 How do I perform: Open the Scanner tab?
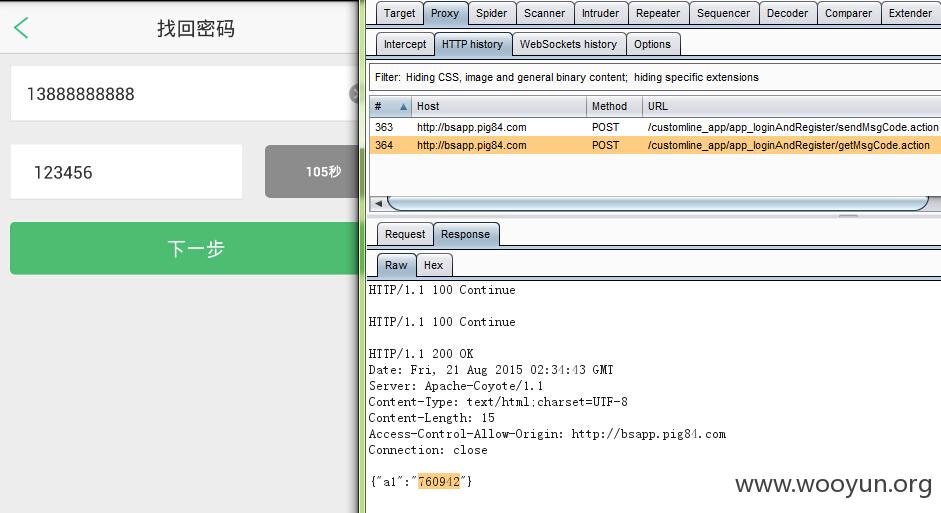point(544,13)
